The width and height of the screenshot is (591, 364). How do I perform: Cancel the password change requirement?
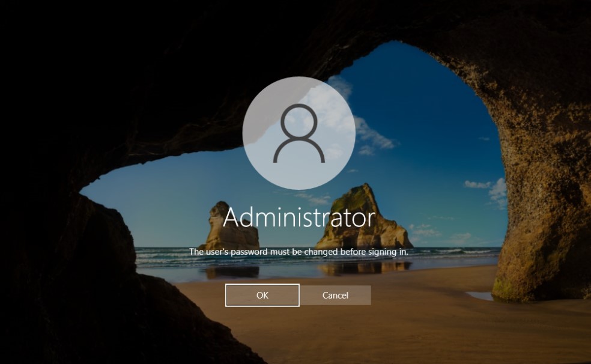[x=336, y=295]
